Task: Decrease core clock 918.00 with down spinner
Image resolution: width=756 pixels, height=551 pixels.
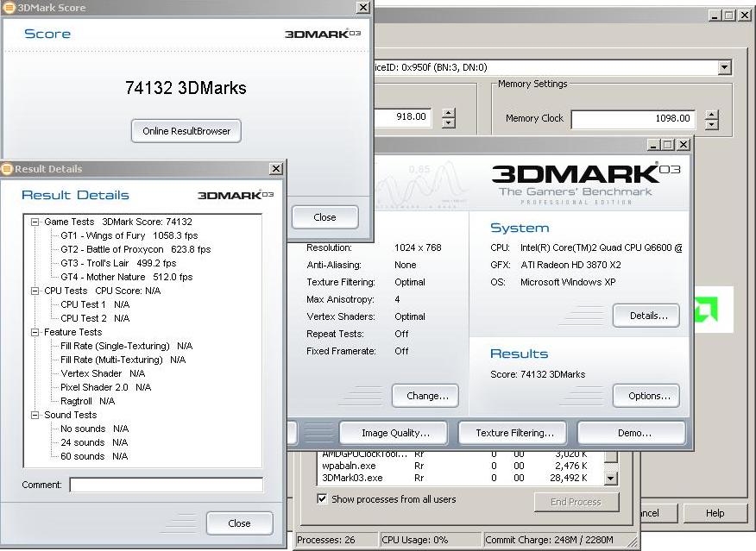Action: click(x=449, y=122)
